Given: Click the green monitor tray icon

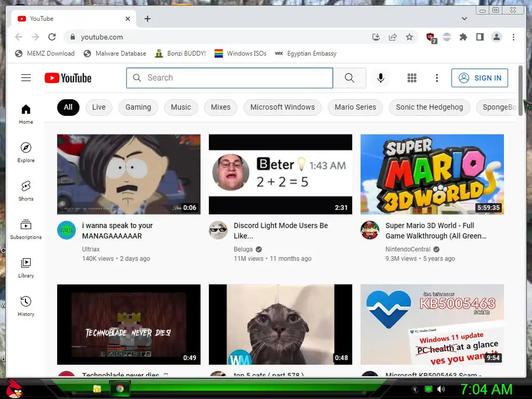Looking at the screenshot, I should pos(429,389).
